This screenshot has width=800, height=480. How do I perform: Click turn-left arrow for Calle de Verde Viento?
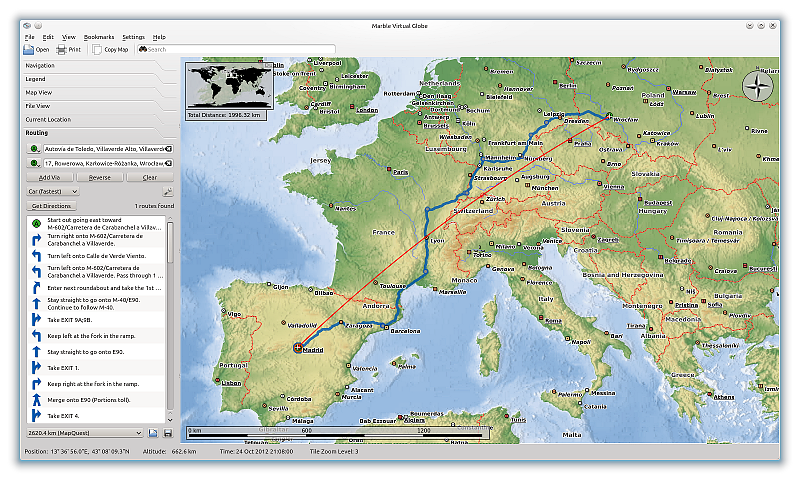coord(36,256)
